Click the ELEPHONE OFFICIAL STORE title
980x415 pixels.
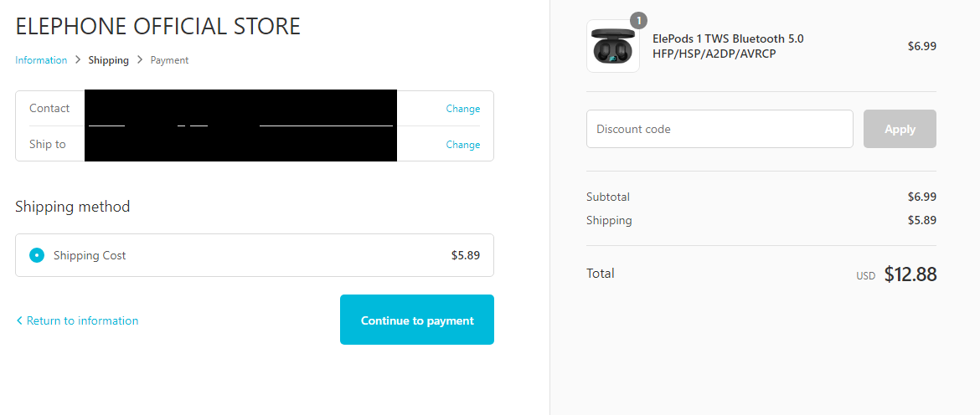pyautogui.click(x=158, y=26)
